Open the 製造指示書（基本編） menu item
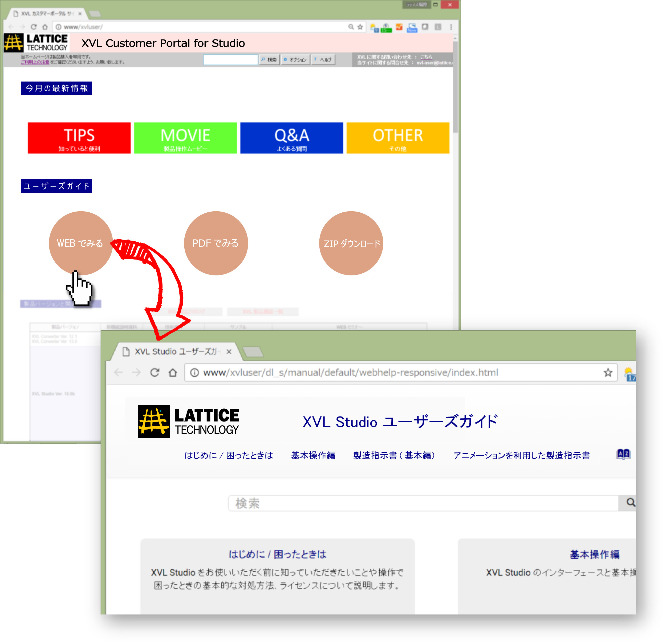This screenshot has height=644, width=666. pos(394,455)
